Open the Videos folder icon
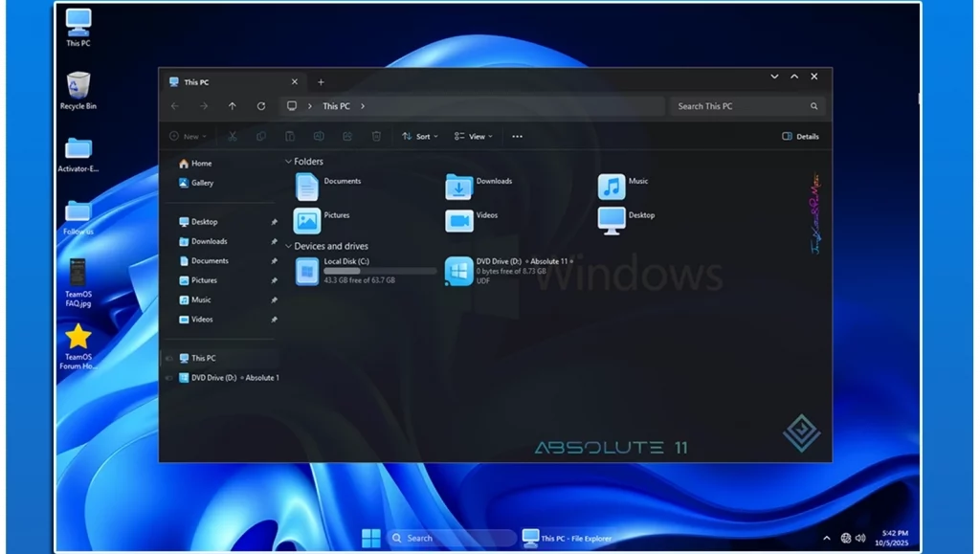 459,220
